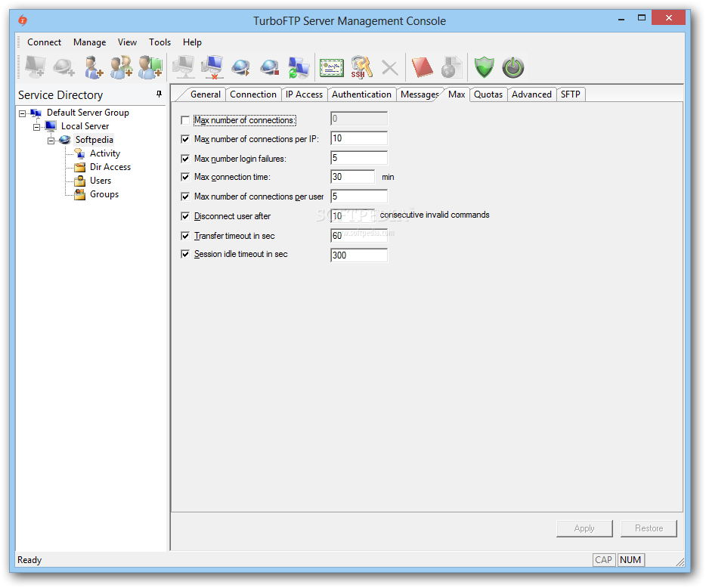706x588 pixels.
Task: Click the Groups tree icon
Action: [x=80, y=194]
